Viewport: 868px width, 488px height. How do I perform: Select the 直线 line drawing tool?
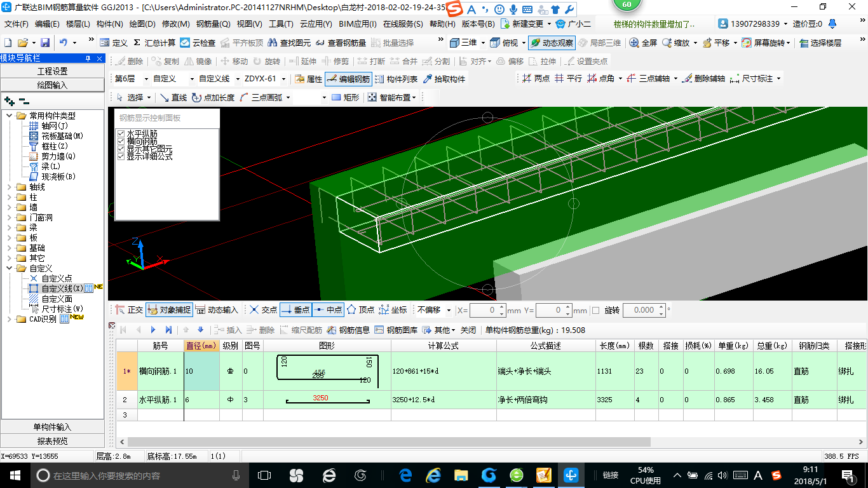tap(173, 97)
